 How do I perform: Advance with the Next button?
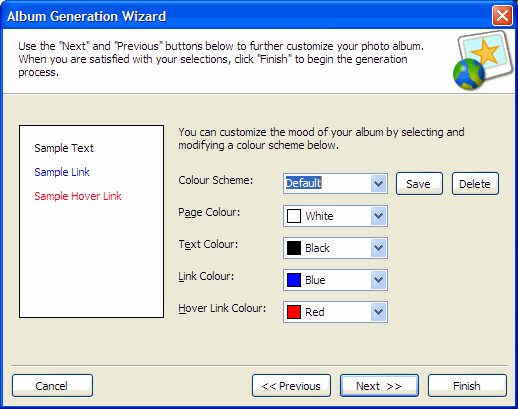coord(379,386)
